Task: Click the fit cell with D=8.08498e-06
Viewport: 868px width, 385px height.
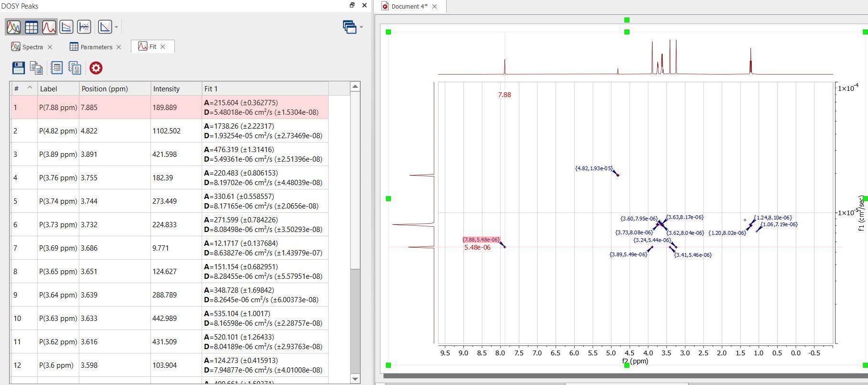Action: pos(265,224)
